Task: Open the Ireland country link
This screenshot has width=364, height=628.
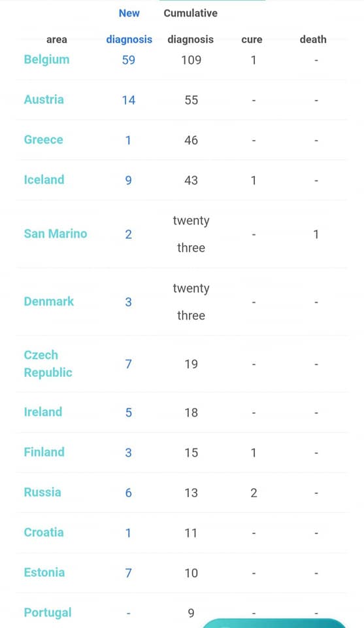Action: 43,411
